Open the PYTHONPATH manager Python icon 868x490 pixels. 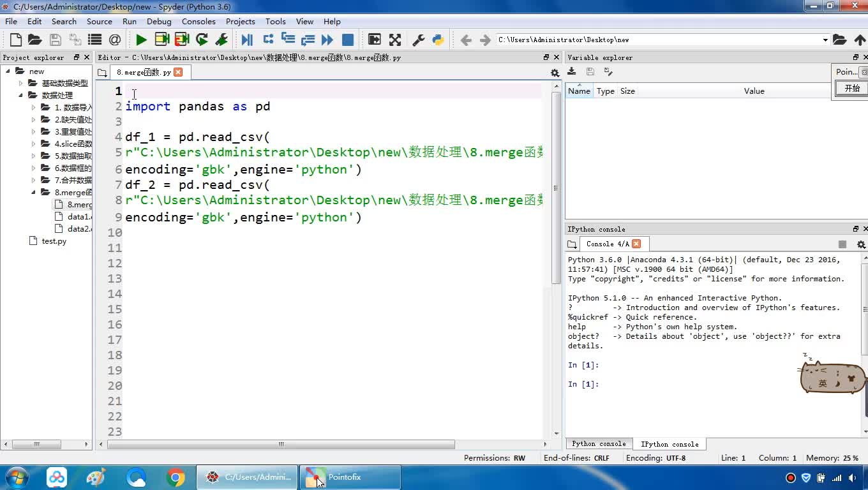pos(438,40)
